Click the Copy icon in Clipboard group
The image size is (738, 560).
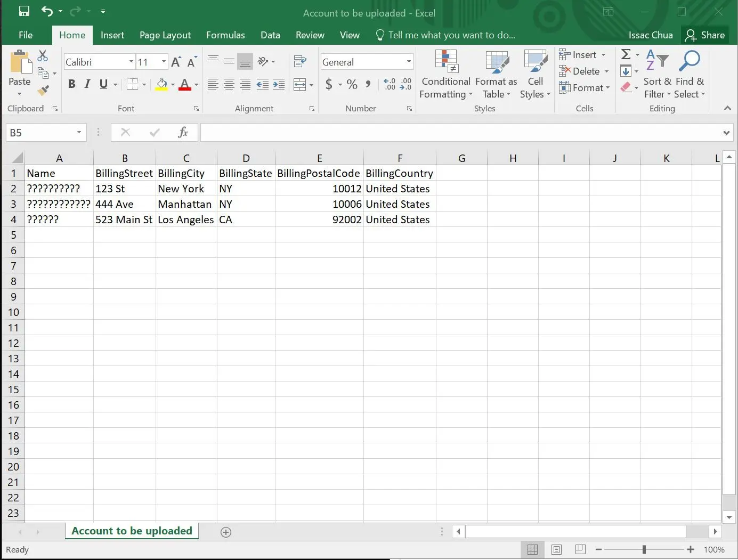(43, 72)
